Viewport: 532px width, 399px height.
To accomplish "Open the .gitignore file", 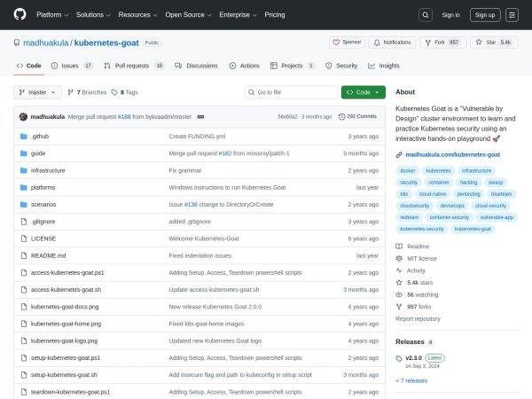I will pos(43,222).
